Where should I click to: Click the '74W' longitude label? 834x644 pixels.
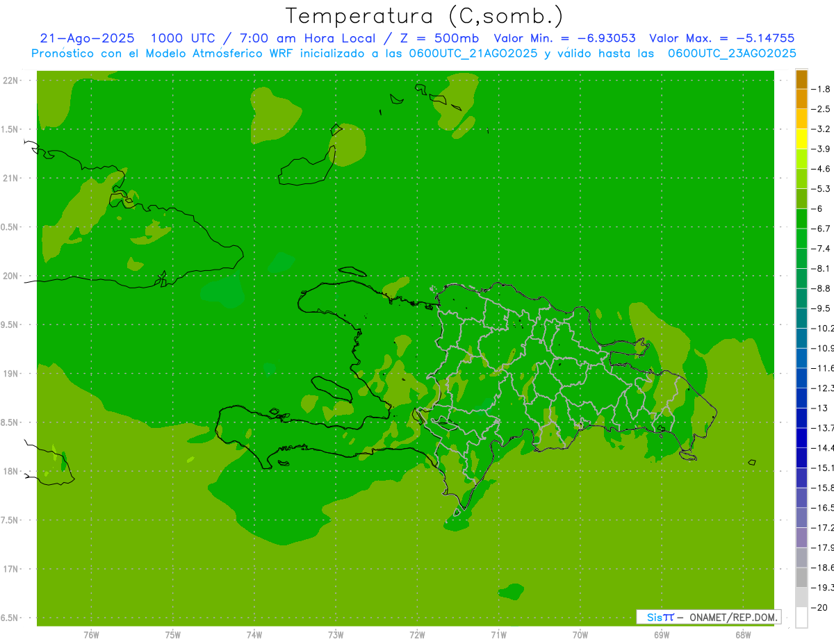click(254, 635)
